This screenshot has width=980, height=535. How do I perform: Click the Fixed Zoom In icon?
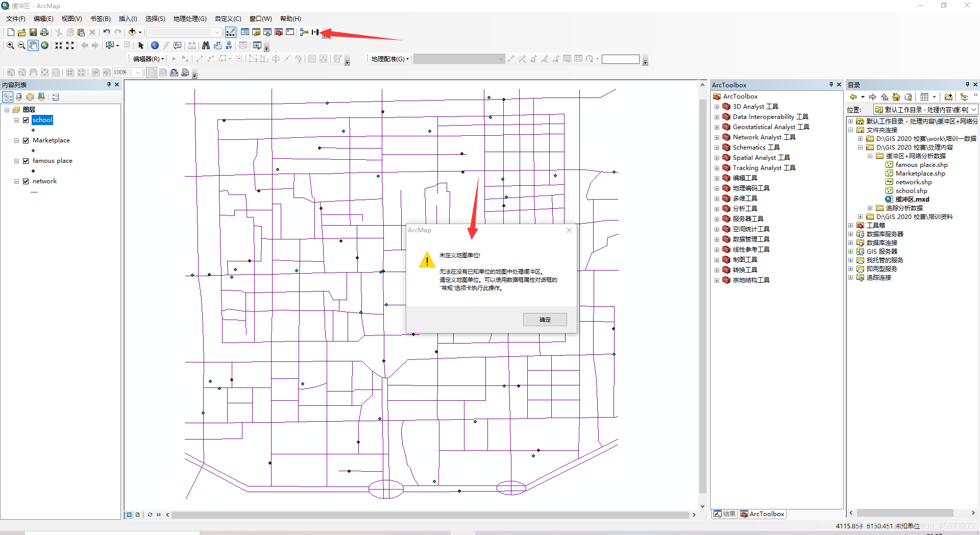point(59,45)
